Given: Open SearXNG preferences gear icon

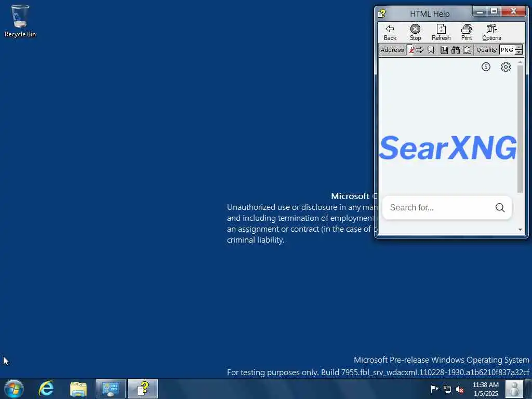Looking at the screenshot, I should point(506,67).
